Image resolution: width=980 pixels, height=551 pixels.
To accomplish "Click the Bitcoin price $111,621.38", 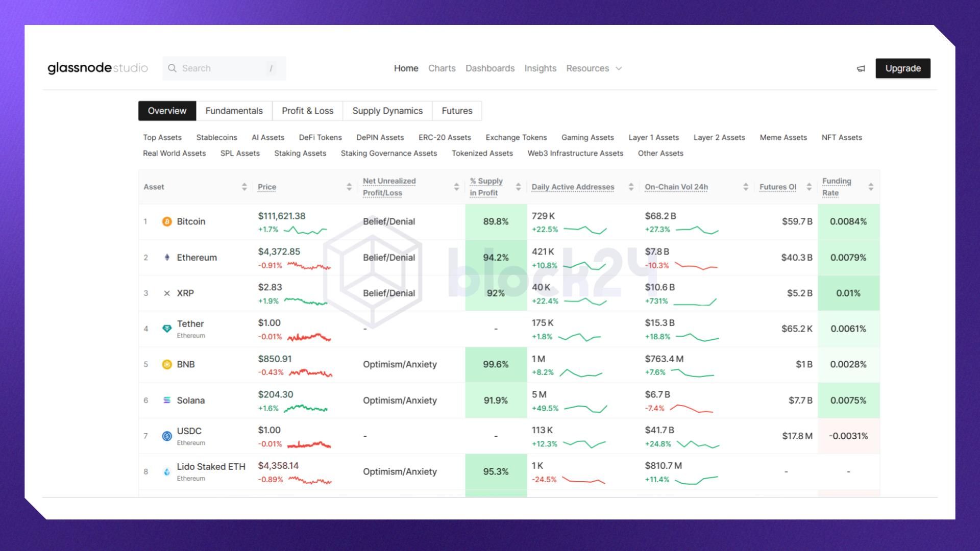I will [x=282, y=216].
